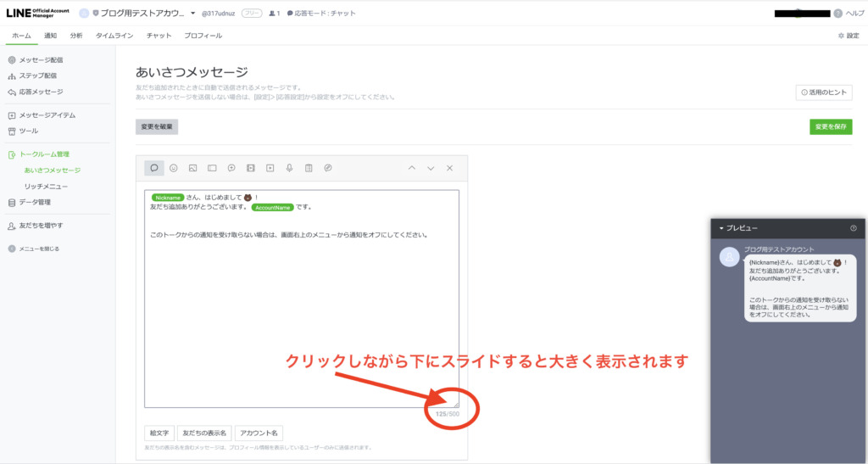Select the survey clipboard icon
This screenshot has height=464, width=868.
click(x=309, y=168)
